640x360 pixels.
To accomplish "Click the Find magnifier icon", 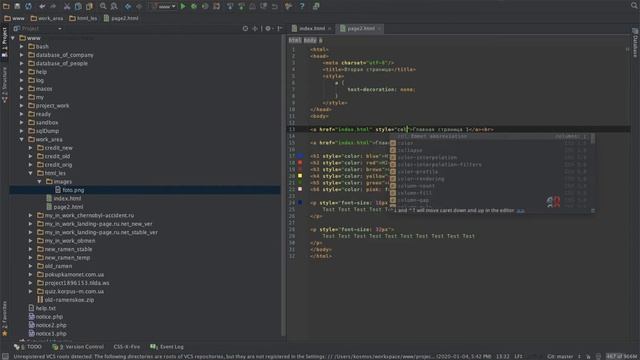I will click(x=103, y=6).
